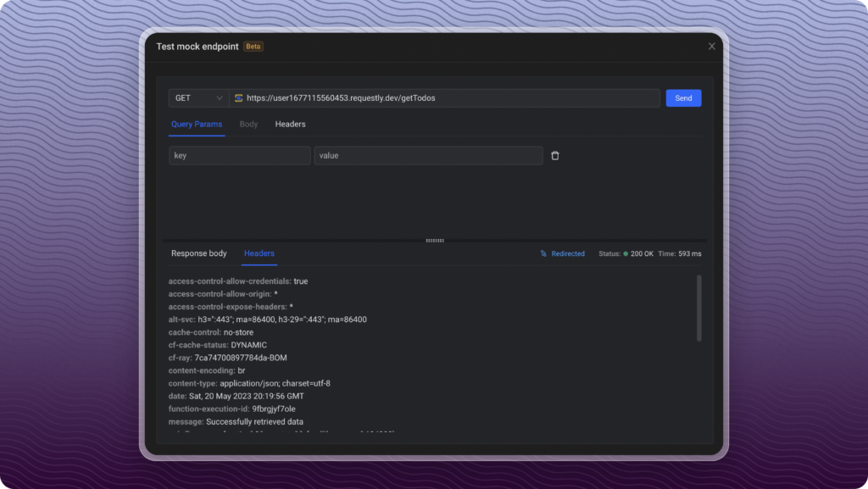Viewport: 868px width, 489px height.
Task: Click the endpoint URL field
Action: (444, 98)
